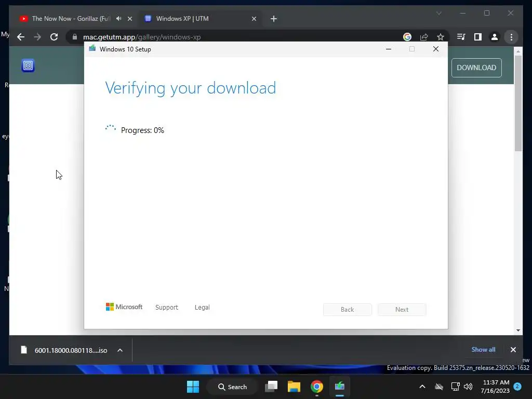The height and width of the screenshot is (399, 532).
Task: Close the Windows 10 Setup window
Action: [436, 49]
